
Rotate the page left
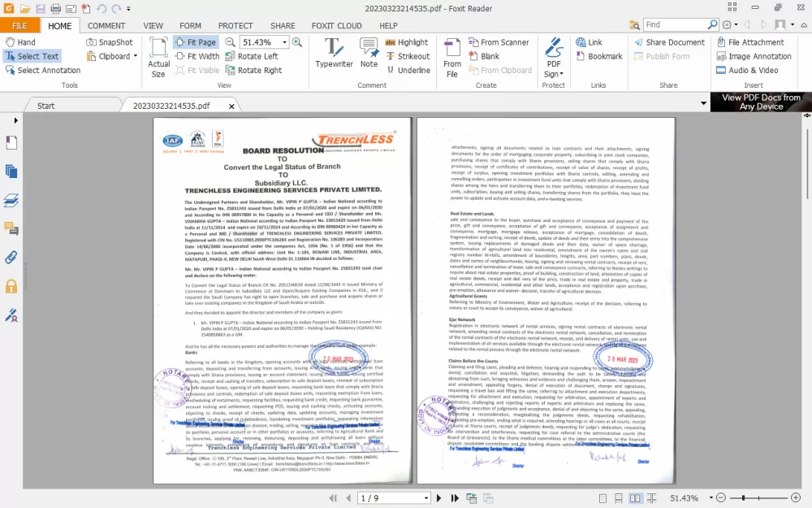tap(252, 56)
